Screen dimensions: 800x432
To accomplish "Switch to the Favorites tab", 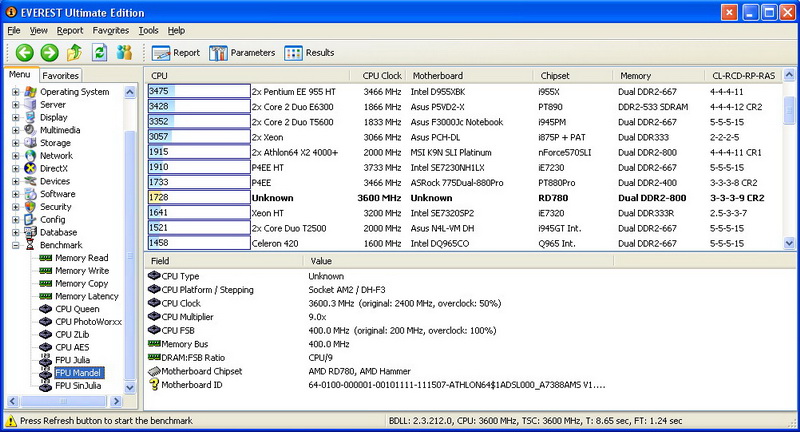I will pos(60,75).
